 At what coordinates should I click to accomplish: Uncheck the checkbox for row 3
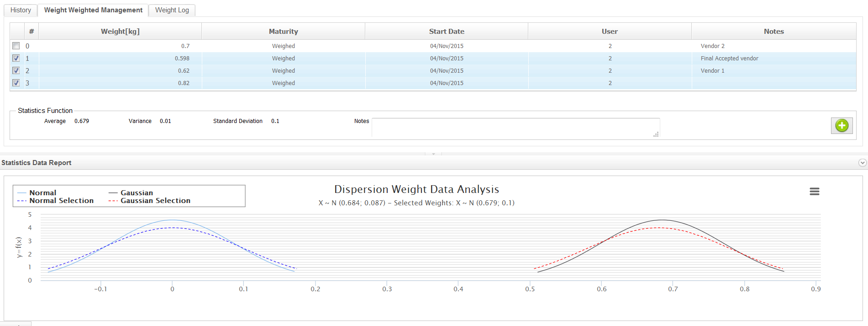pos(16,83)
